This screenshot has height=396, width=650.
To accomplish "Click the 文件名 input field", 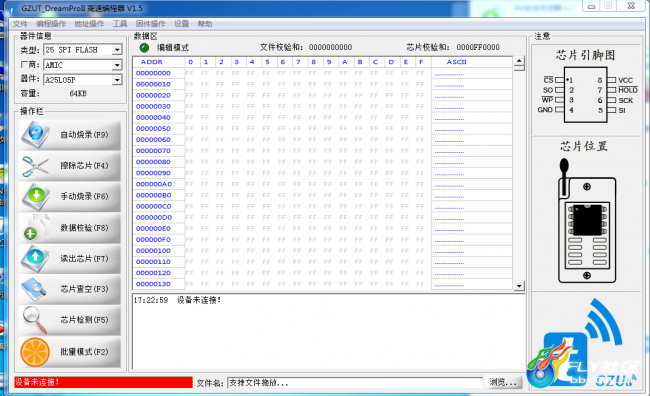I will [355, 383].
